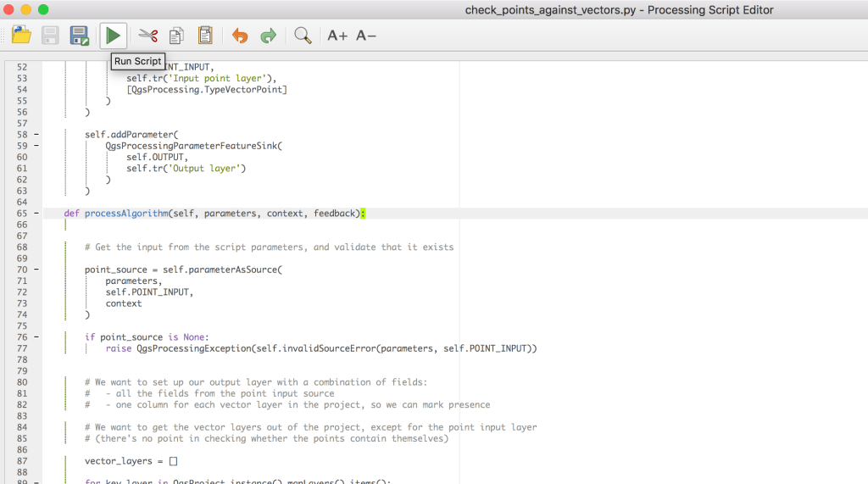Increase font size with the A+ button
The height and width of the screenshot is (484, 868).
click(337, 36)
